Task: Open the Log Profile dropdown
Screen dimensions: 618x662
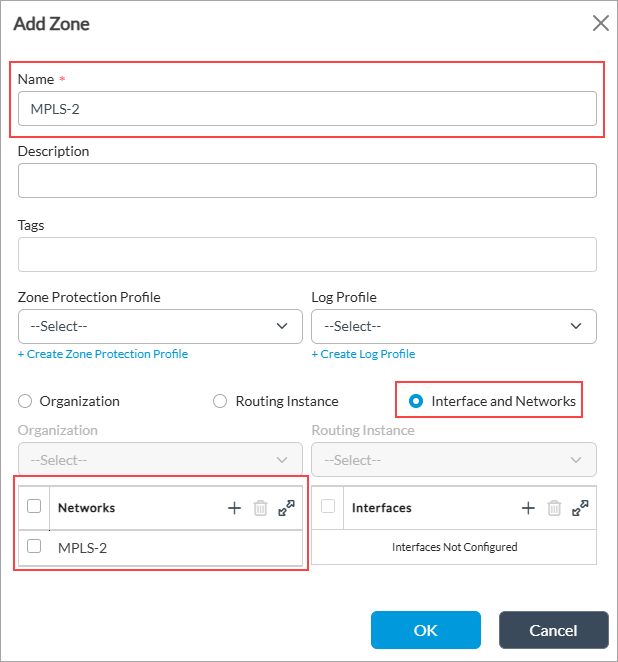Action: 454,326
